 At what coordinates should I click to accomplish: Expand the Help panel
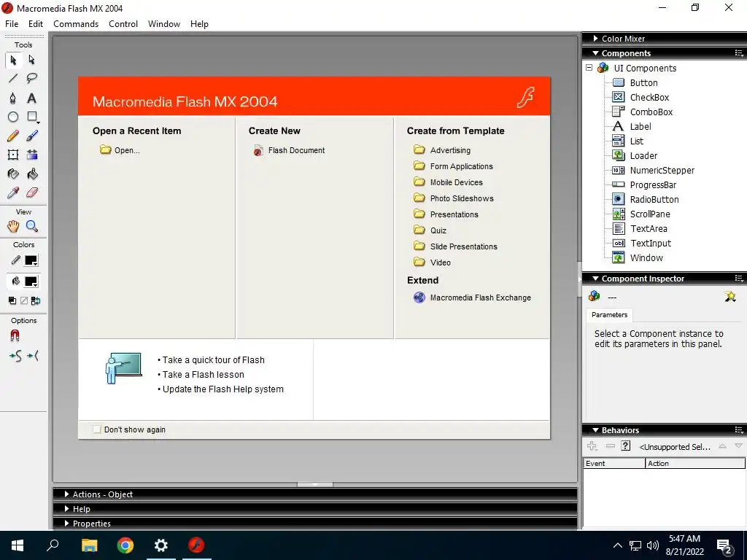click(x=67, y=508)
